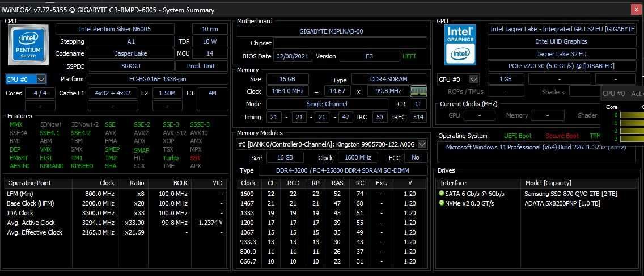Click the Cores 4 / 4 value

[x=40, y=93]
